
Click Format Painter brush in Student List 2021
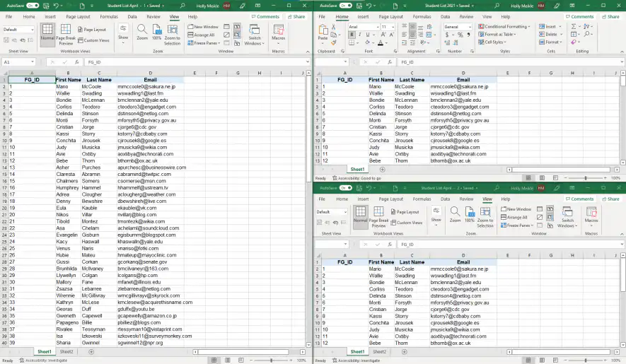[x=333, y=42]
